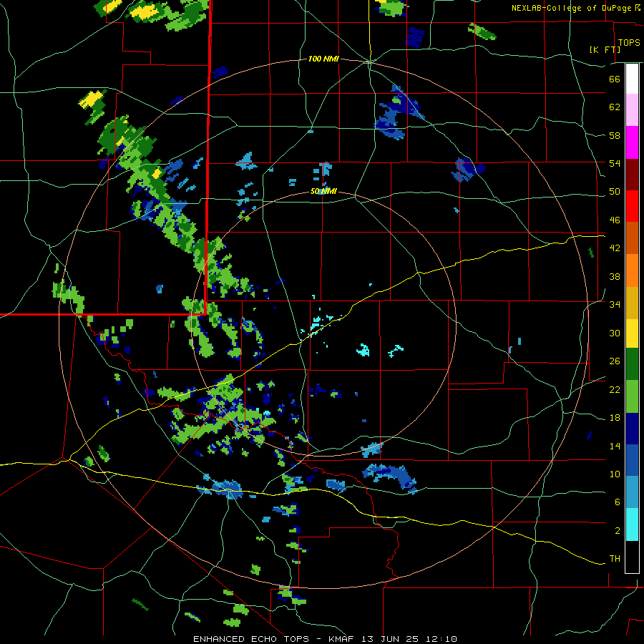
Task: Click the "50 NMI" range ring label
Action: pyautogui.click(x=323, y=191)
